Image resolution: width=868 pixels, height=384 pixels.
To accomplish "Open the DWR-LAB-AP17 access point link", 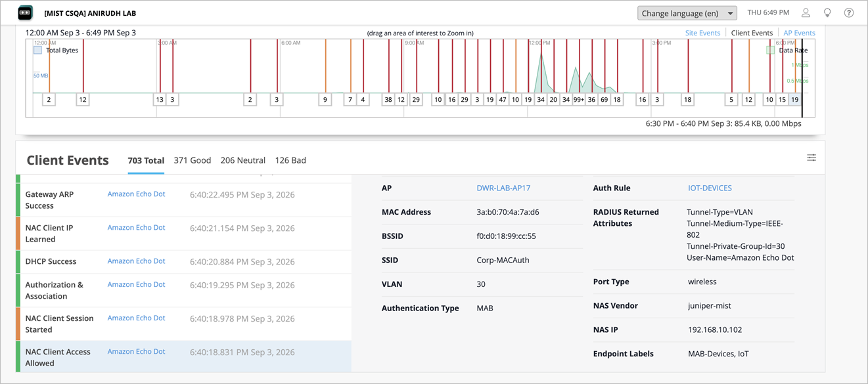I will (x=503, y=188).
